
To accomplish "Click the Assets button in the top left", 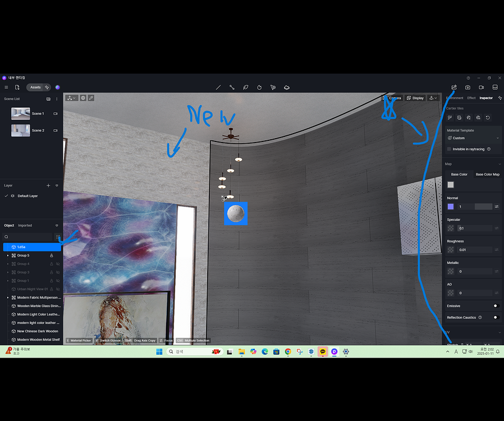I will [36, 87].
